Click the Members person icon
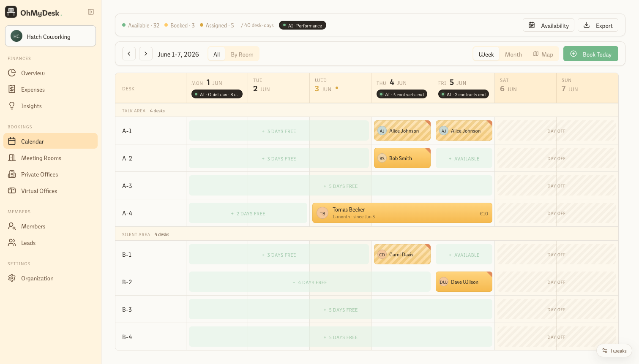This screenshot has width=639, height=364. coord(12,226)
